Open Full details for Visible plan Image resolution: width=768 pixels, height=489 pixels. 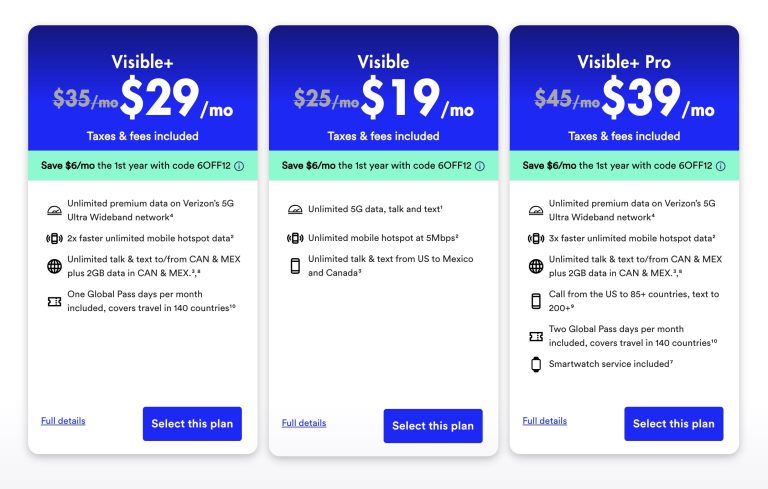click(x=304, y=423)
